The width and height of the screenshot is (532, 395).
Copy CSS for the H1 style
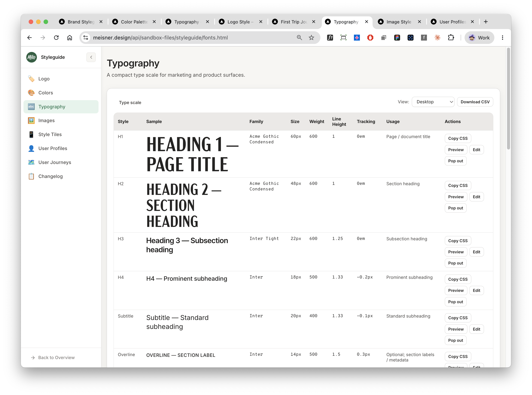coord(458,138)
